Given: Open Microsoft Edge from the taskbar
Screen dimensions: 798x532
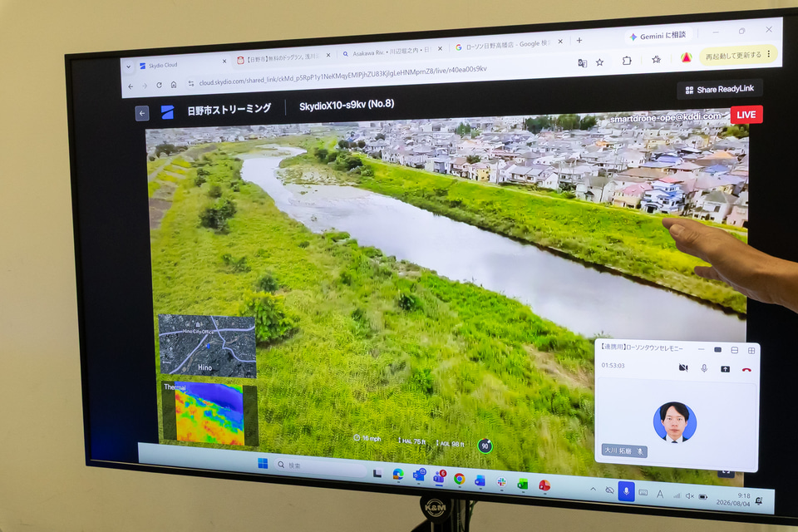Looking at the screenshot, I should [x=398, y=475].
